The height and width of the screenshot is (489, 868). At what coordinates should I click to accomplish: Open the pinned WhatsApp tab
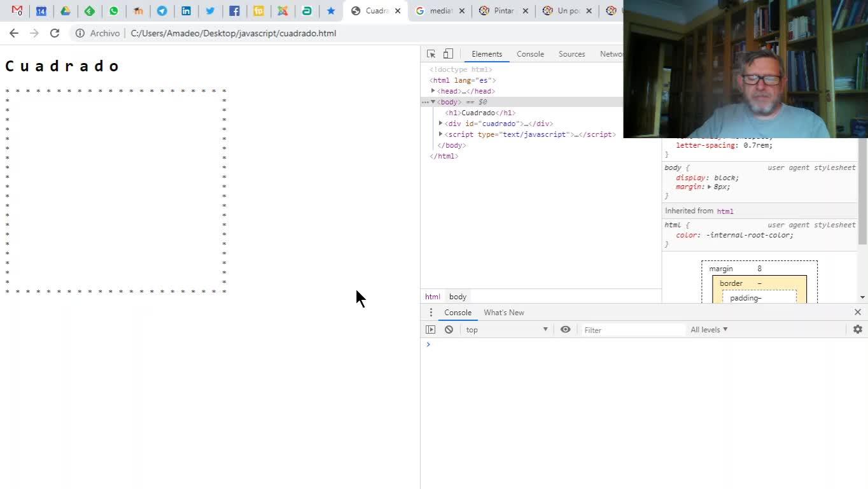(114, 11)
